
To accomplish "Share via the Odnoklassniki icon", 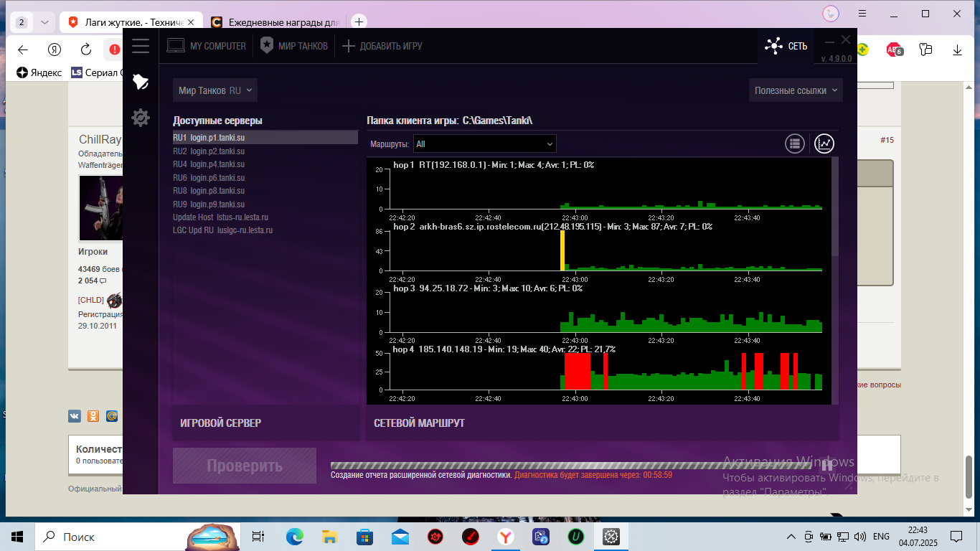I will 93,415.
